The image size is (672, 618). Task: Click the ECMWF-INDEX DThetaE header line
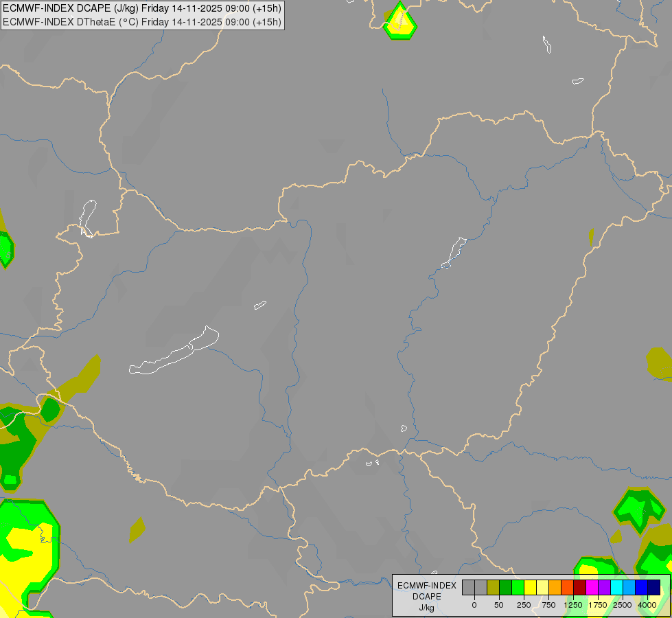[x=142, y=22]
